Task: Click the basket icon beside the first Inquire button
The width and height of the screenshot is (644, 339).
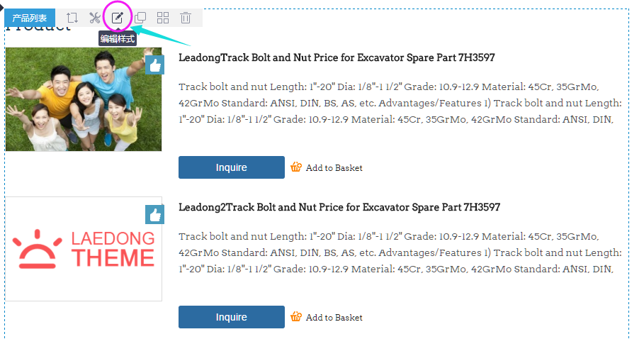Action: pos(296,167)
